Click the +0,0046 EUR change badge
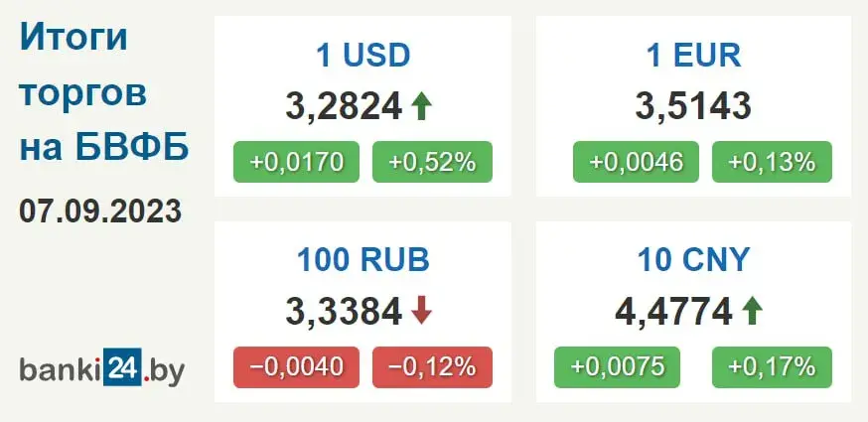Image resolution: width=868 pixels, height=422 pixels. (x=636, y=162)
